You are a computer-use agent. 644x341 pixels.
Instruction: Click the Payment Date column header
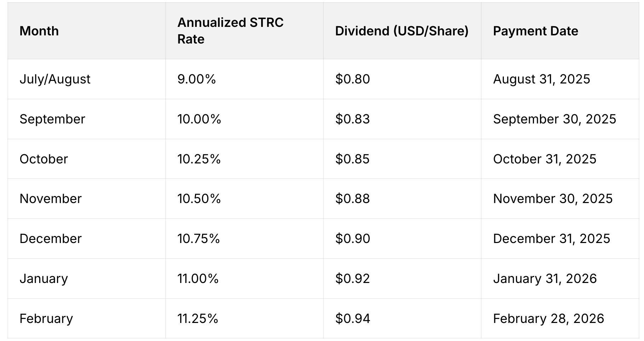pyautogui.click(x=535, y=31)
